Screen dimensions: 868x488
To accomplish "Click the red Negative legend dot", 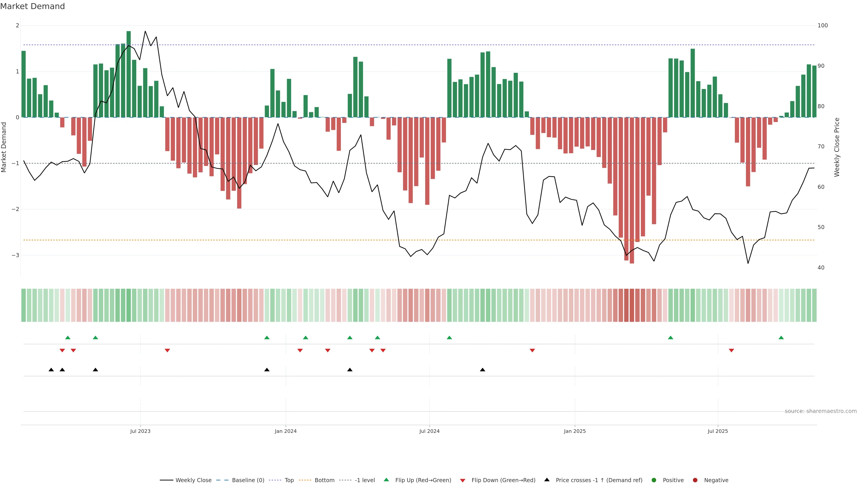I will pyautogui.click(x=695, y=480).
